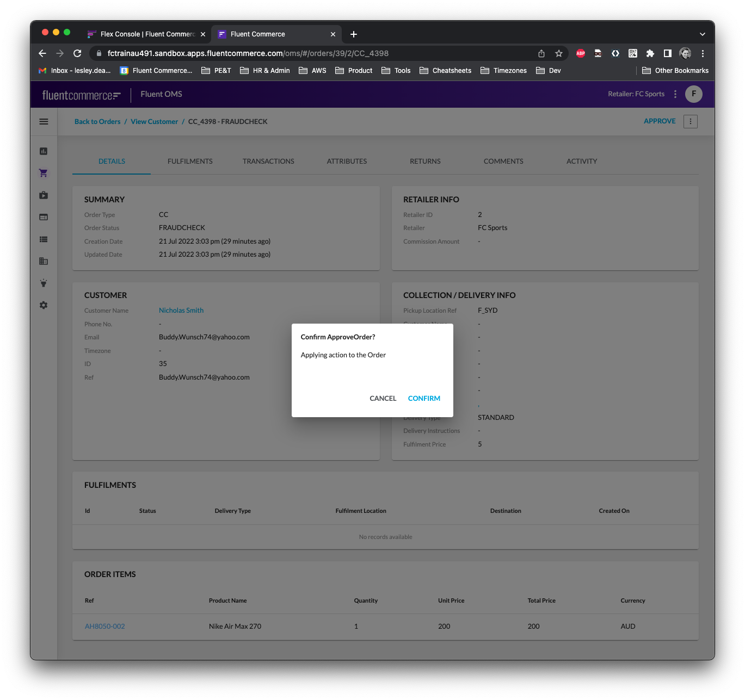Image resolution: width=745 pixels, height=700 pixels.
Task: Open the Dev bookmarks folder
Action: pos(549,71)
